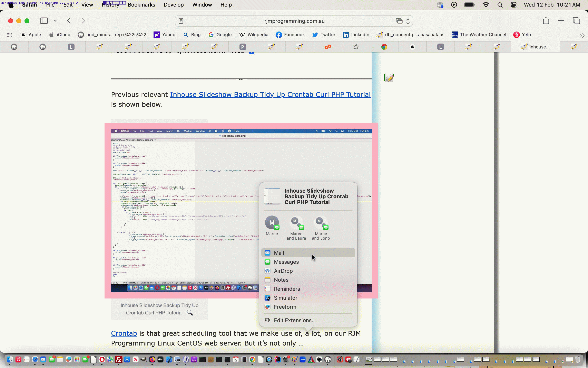Share with Maree and Jono group
The width and height of the screenshot is (588, 368).
point(321,228)
